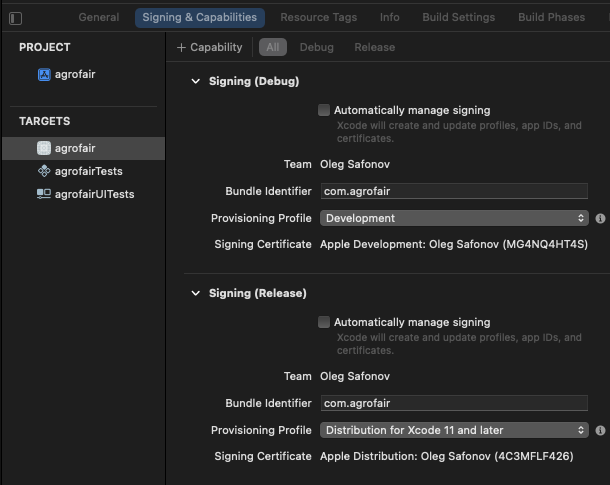Image resolution: width=610 pixels, height=485 pixels.
Task: Enable automatic signing for Release
Action: [x=324, y=322]
